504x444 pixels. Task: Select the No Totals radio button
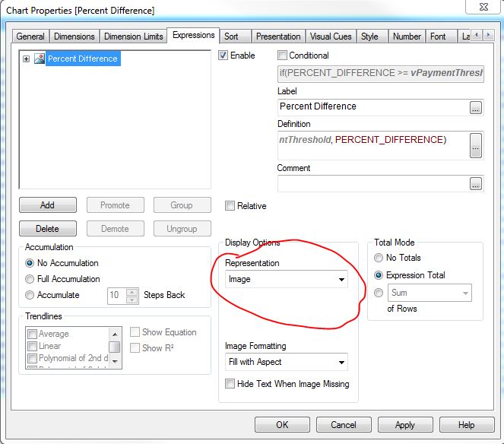tap(379, 258)
